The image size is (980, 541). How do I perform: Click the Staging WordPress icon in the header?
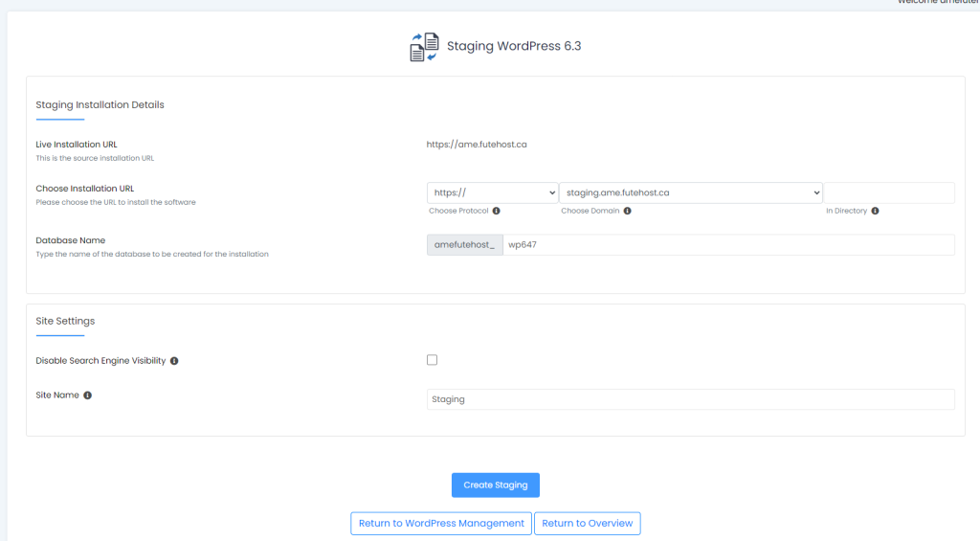coord(424,47)
